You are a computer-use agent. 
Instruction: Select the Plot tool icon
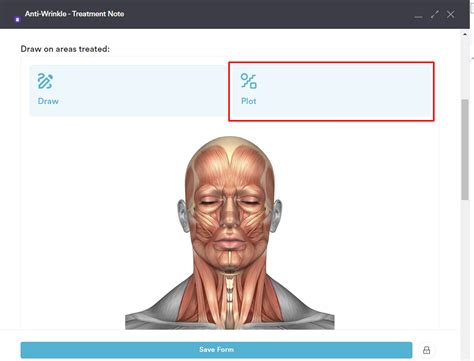click(249, 81)
